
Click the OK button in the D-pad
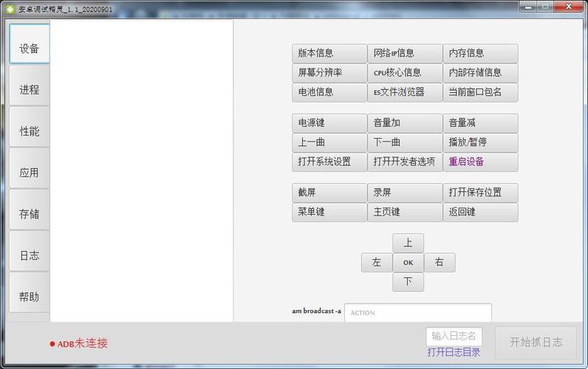(x=408, y=263)
